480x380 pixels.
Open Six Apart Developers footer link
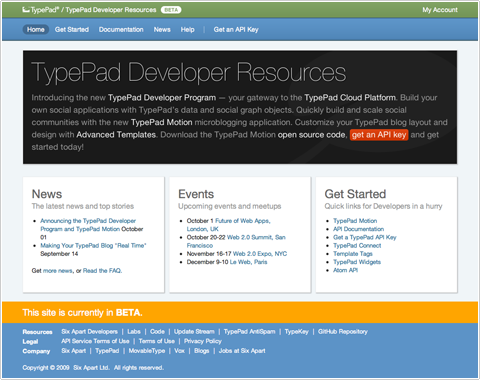(x=89, y=332)
